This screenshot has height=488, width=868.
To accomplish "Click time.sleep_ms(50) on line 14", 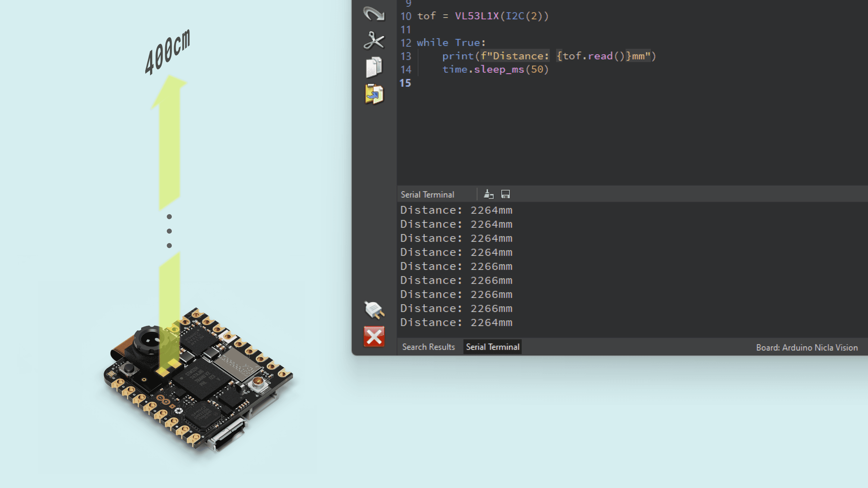I will (495, 69).
